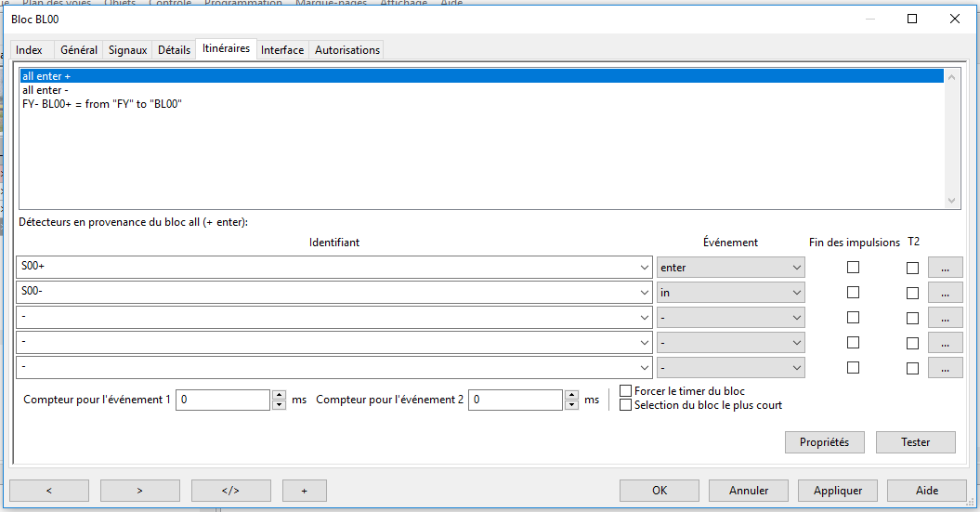Screen dimensions: 980x512
Task: Enable 'Forcer le timer du bloc' checkbox
Action: (626, 391)
